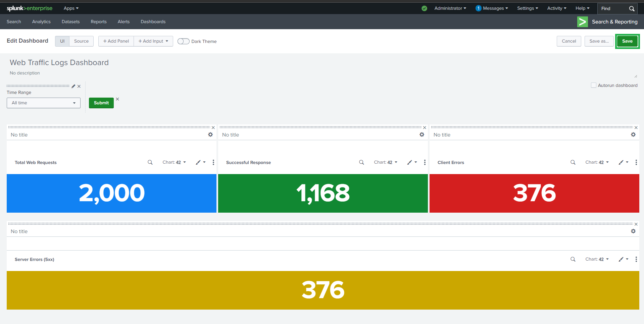Click the green 1,168 single value

coord(323,193)
